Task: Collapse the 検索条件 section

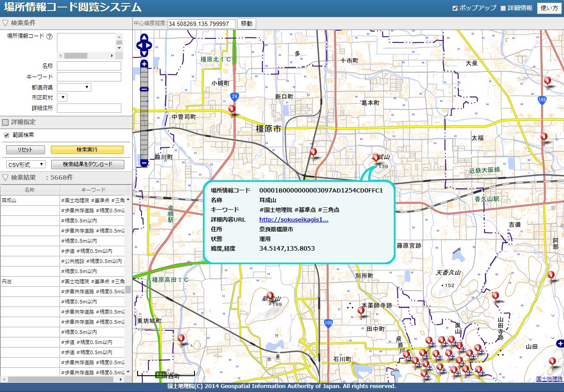Action: pyautogui.click(x=5, y=23)
